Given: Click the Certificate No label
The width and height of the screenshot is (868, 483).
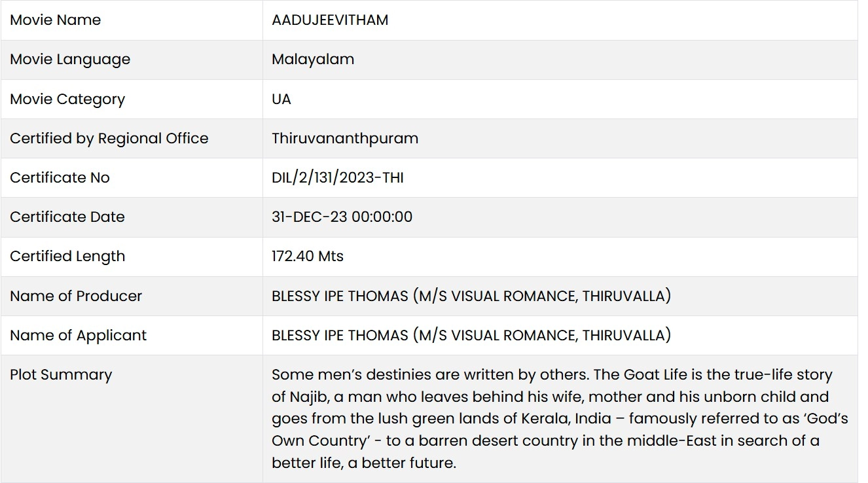Looking at the screenshot, I should click(60, 178).
